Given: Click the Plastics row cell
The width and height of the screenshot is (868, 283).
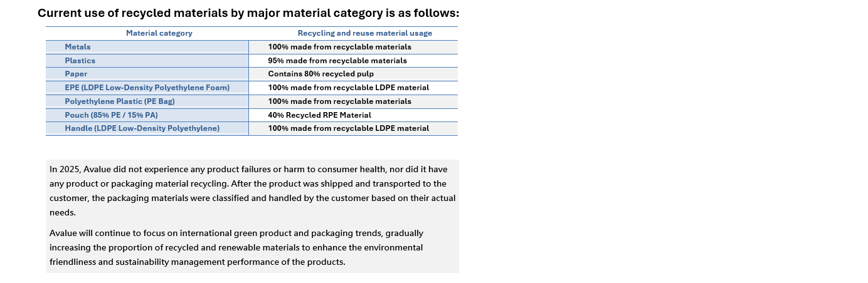Looking at the screenshot, I should (x=147, y=61).
